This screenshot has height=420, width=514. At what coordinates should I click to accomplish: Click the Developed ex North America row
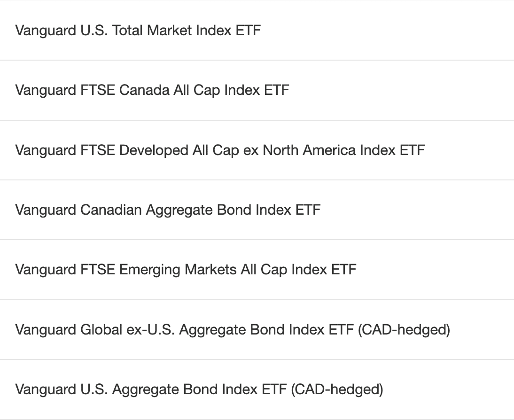(257, 150)
